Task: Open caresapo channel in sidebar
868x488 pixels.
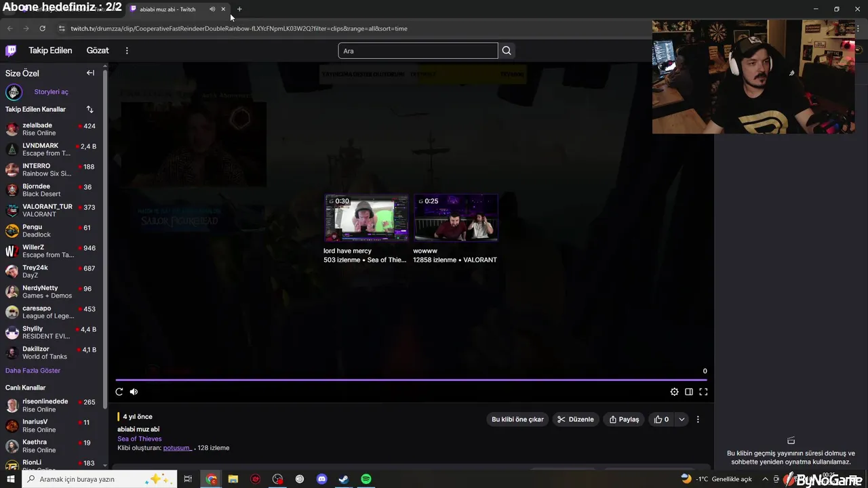Action: (x=51, y=312)
